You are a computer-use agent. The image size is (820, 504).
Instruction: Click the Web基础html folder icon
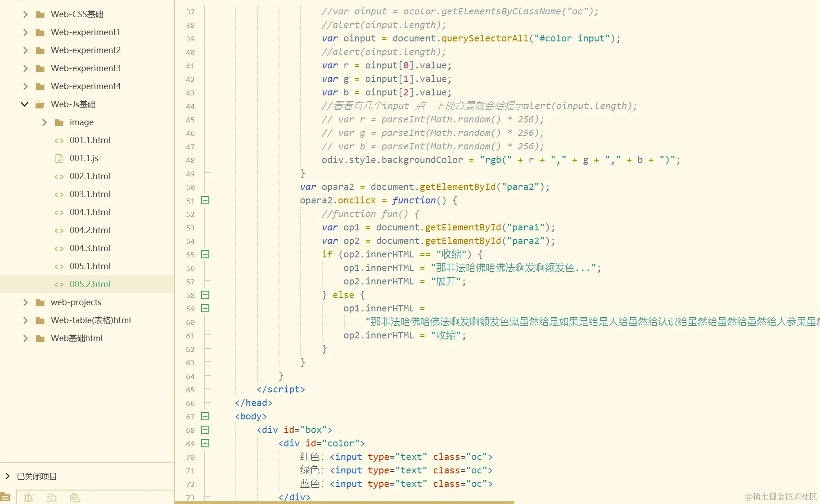click(40, 338)
